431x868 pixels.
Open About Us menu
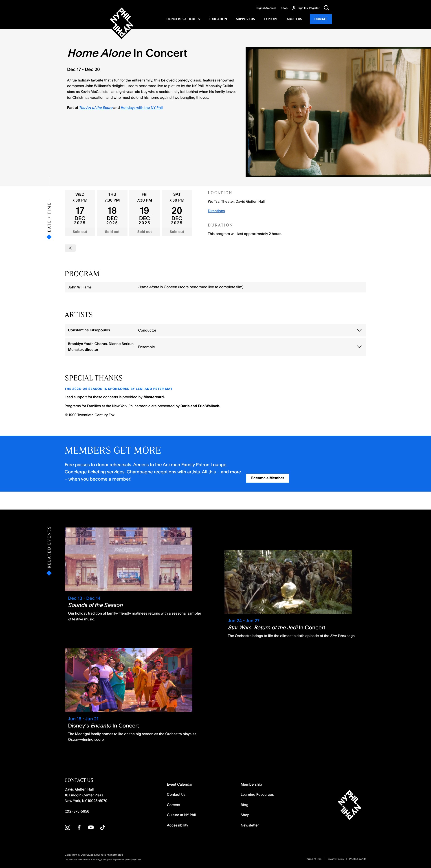(x=294, y=19)
